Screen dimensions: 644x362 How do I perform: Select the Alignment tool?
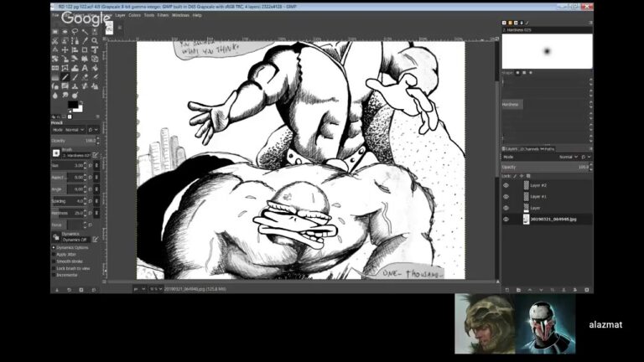coord(75,49)
